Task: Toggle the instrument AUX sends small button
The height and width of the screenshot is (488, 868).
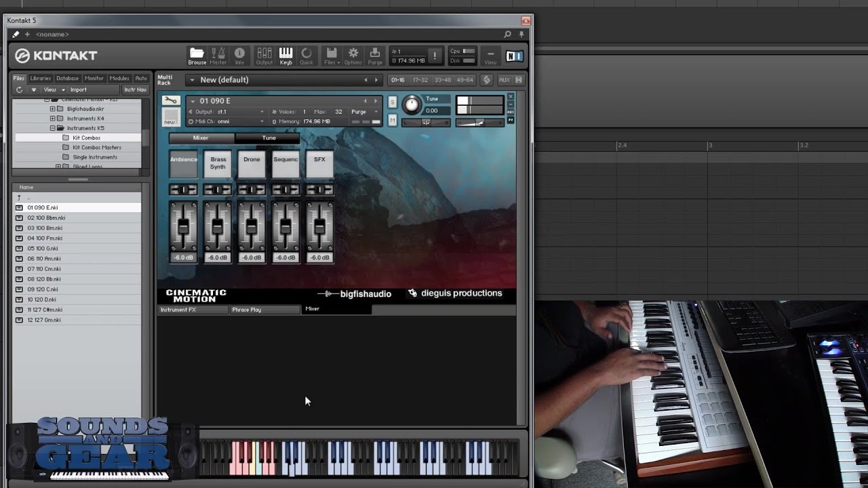Action: pos(511,112)
